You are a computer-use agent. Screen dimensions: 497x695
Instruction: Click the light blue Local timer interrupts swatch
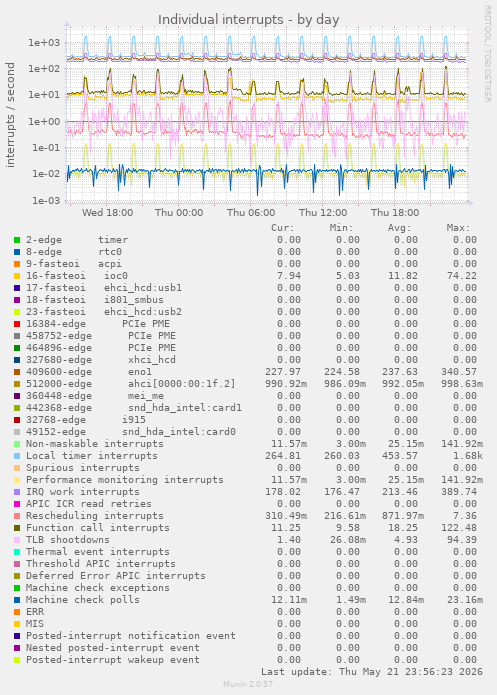tap(17, 456)
